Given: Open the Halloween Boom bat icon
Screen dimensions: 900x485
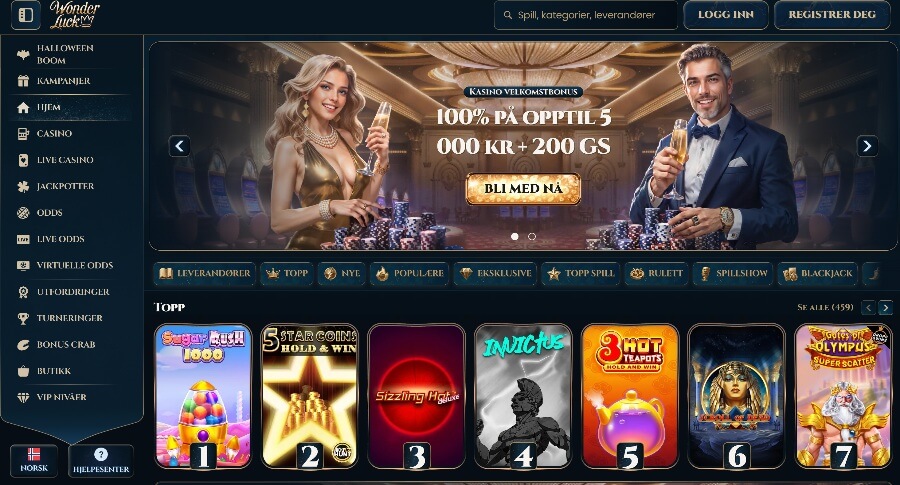Looking at the screenshot, I should click(x=23, y=55).
